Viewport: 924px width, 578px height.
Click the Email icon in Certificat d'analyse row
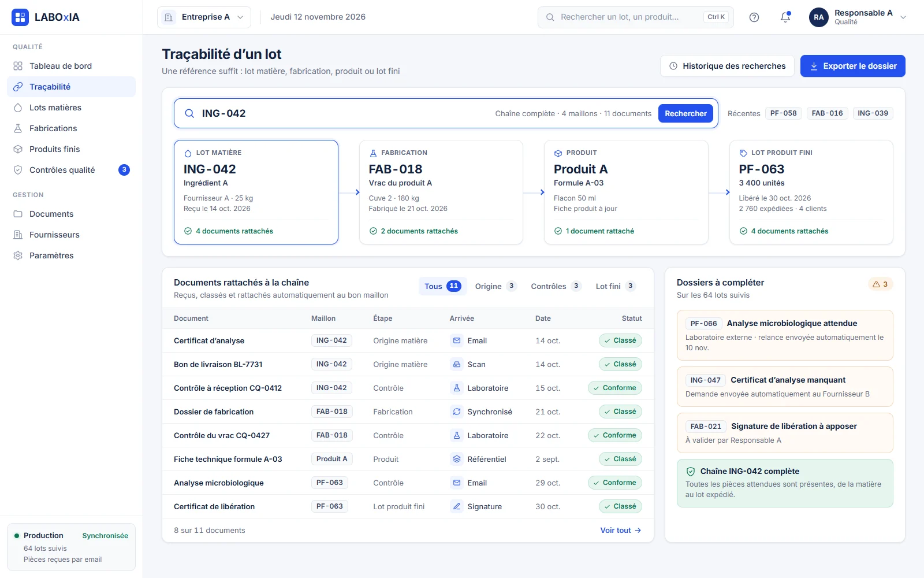tap(457, 340)
